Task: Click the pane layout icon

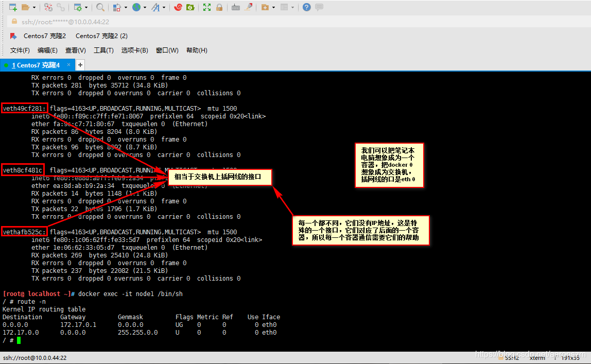Action: [x=285, y=7]
